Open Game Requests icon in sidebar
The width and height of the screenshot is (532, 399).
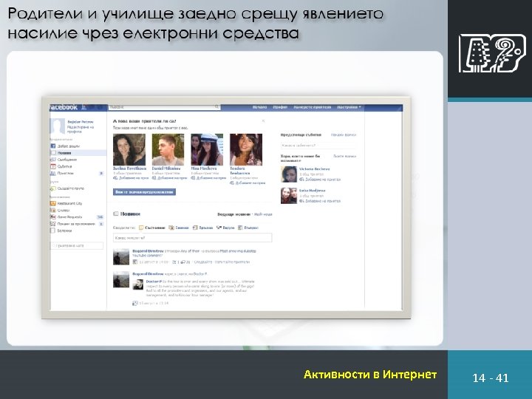point(53,216)
